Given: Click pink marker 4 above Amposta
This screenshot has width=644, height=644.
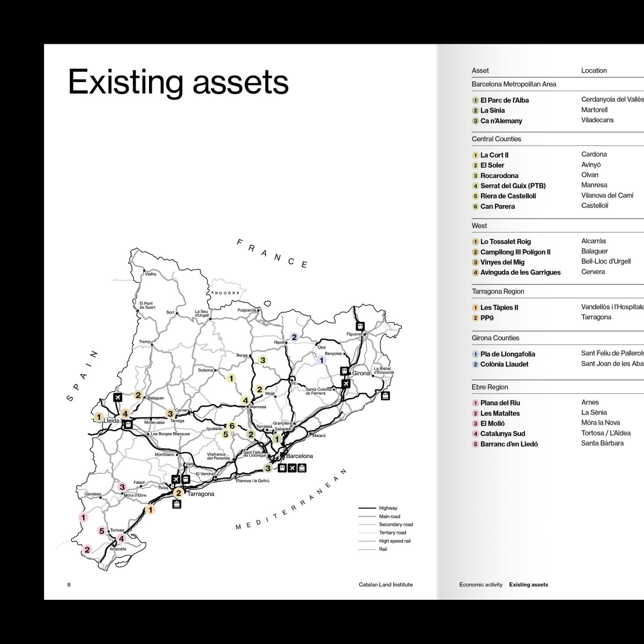Looking at the screenshot, I should click(x=122, y=538).
